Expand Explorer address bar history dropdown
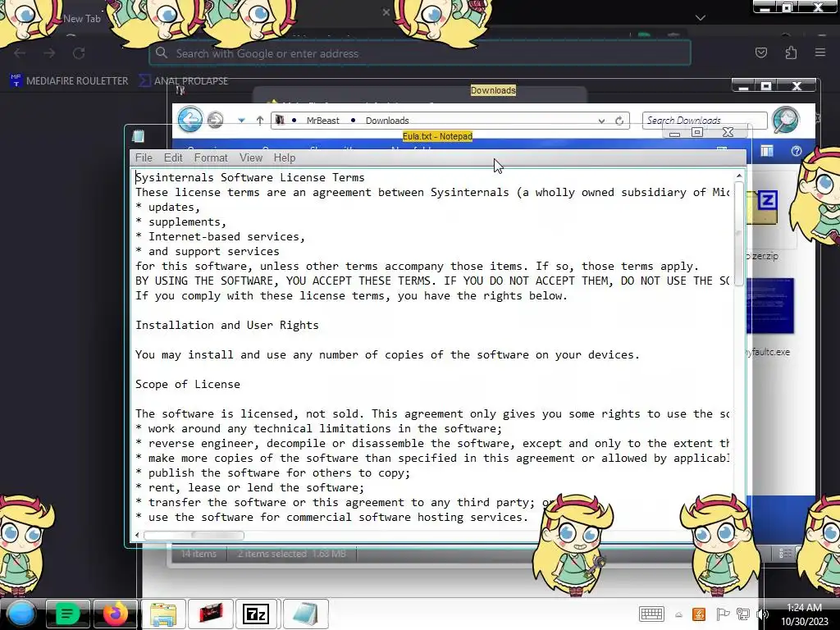The image size is (840, 630). 601,121
